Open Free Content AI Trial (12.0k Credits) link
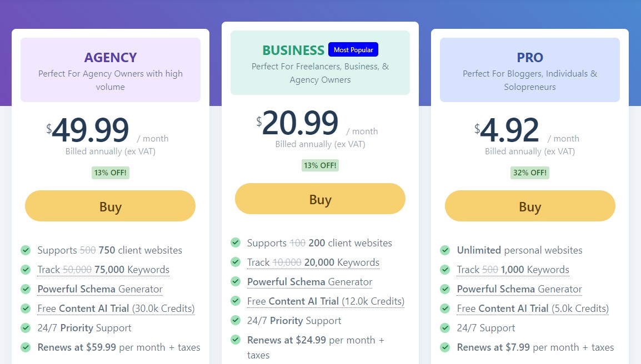Screen dimensions: 641x364 click(x=326, y=301)
